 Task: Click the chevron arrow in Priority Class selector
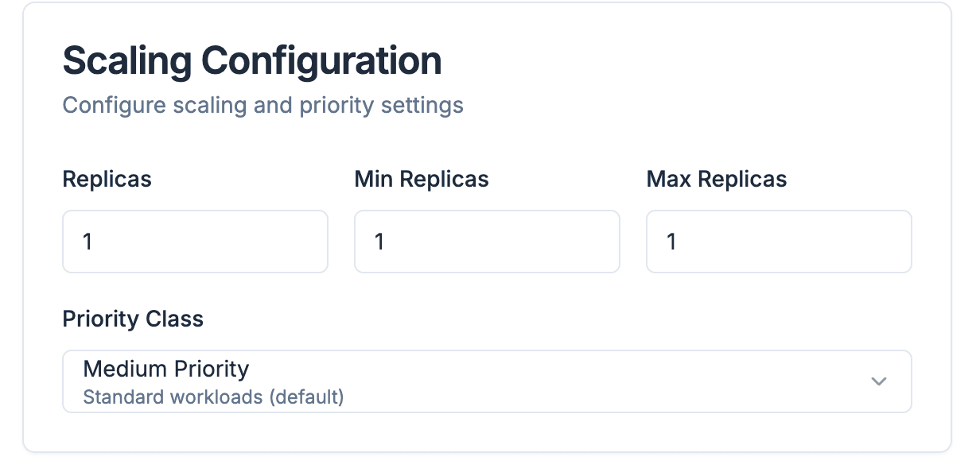(x=878, y=381)
